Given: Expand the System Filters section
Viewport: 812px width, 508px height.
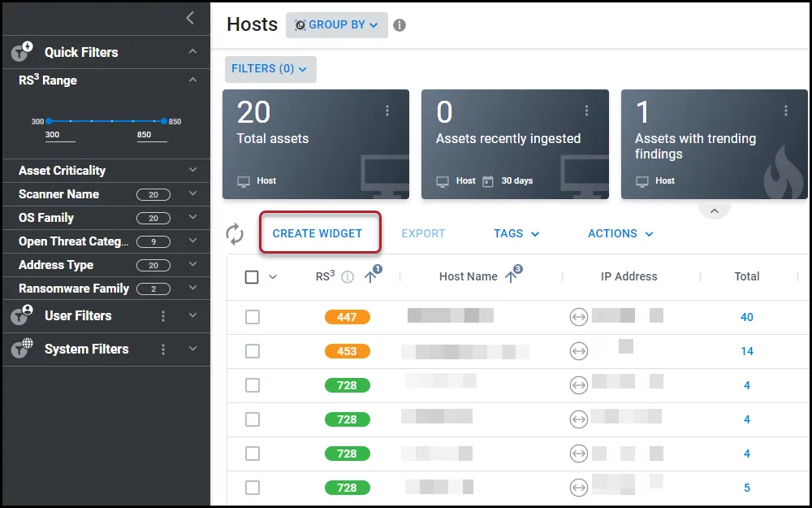Looking at the screenshot, I should [192, 349].
